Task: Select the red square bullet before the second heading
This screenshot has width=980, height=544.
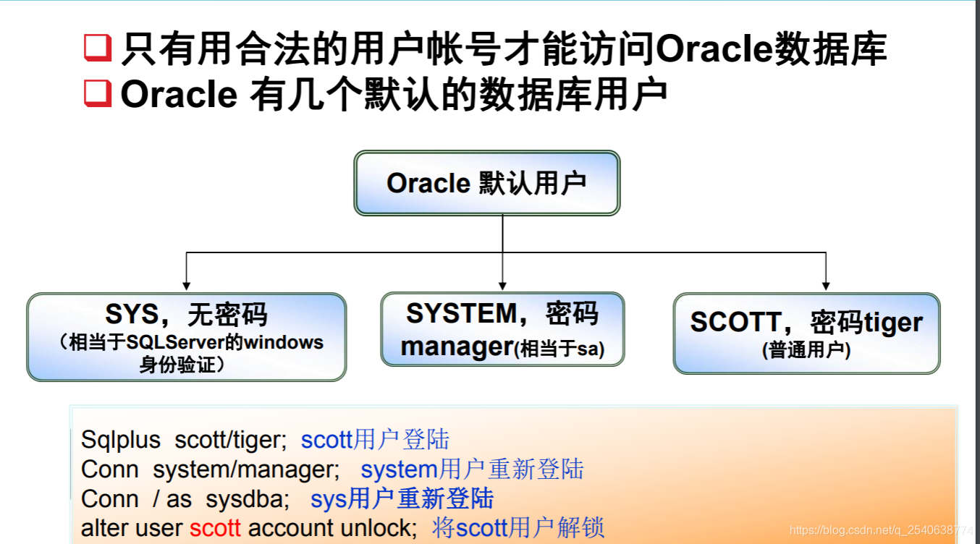Action: (98, 93)
